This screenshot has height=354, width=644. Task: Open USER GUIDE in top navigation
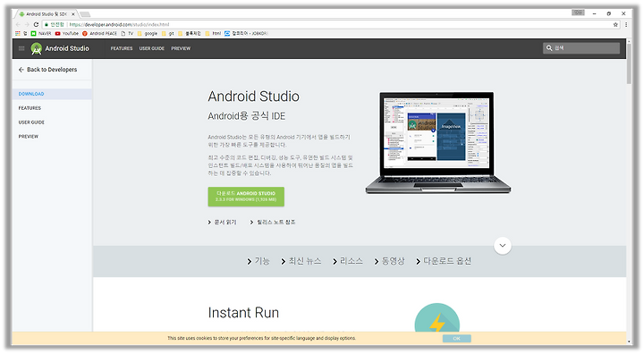click(x=151, y=48)
